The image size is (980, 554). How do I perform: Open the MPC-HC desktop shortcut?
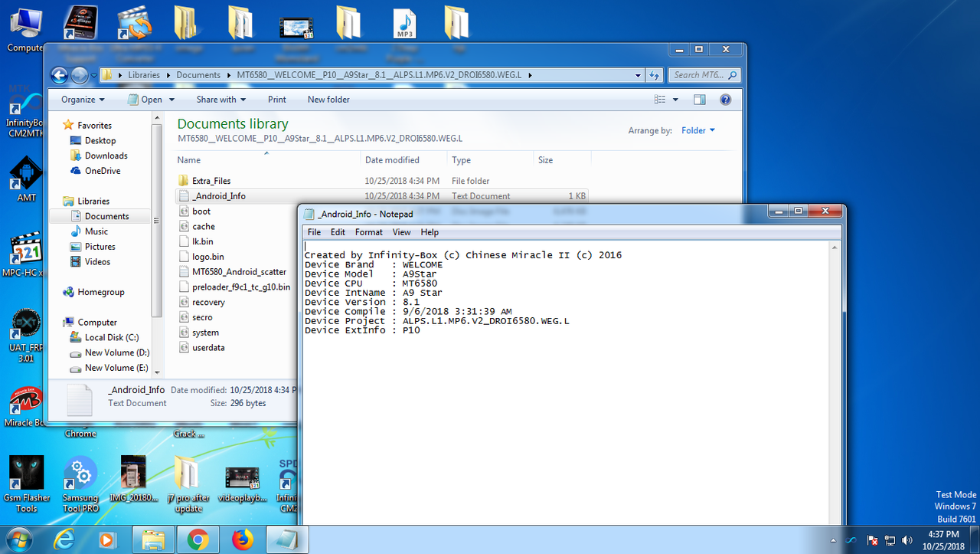pos(26,256)
